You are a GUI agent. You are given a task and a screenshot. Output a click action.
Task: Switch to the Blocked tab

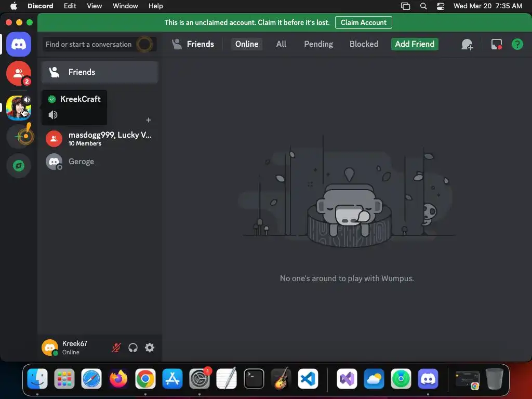point(364,44)
